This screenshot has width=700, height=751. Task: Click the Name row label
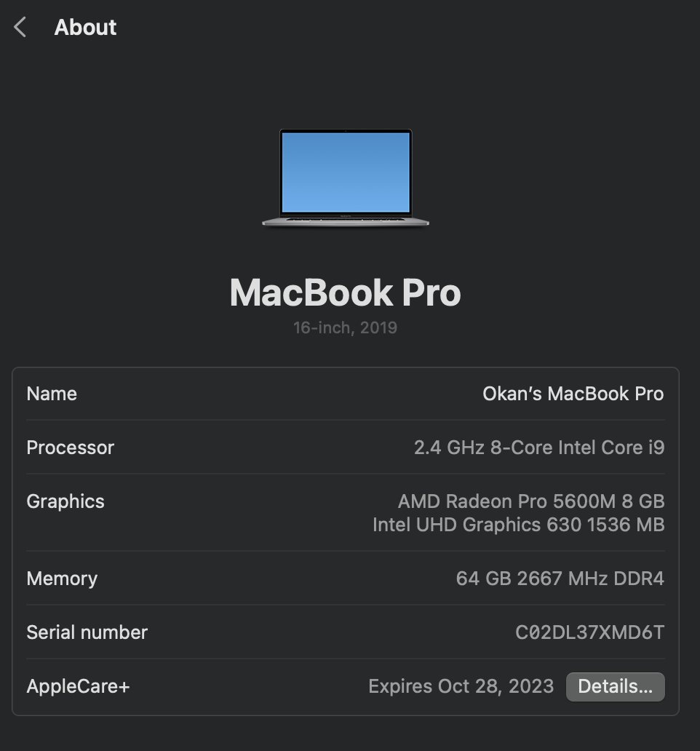(52, 394)
